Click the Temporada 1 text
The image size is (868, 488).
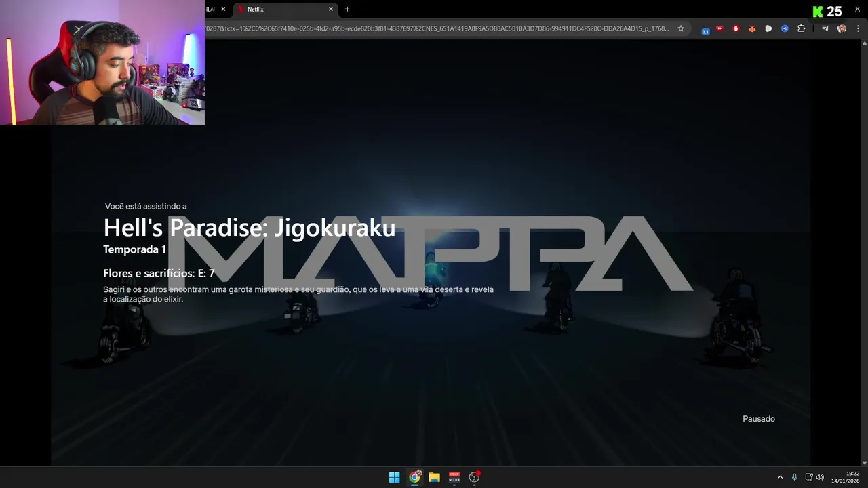tap(134, 249)
